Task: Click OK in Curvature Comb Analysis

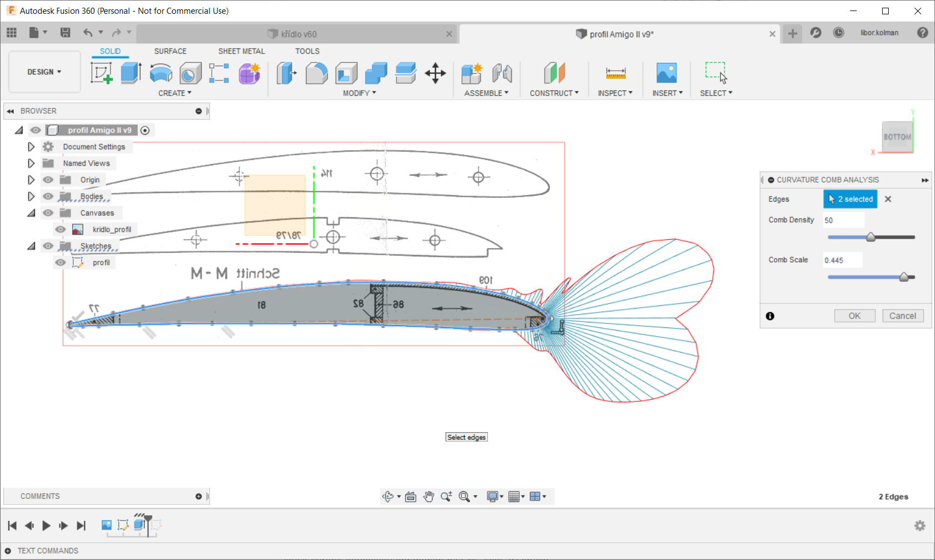Action: click(x=854, y=316)
